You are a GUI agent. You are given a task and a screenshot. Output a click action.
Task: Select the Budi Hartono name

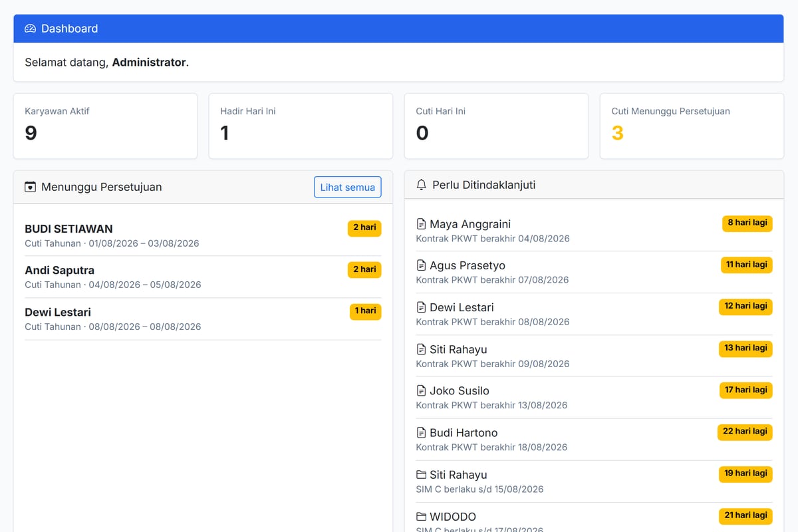pyautogui.click(x=464, y=433)
